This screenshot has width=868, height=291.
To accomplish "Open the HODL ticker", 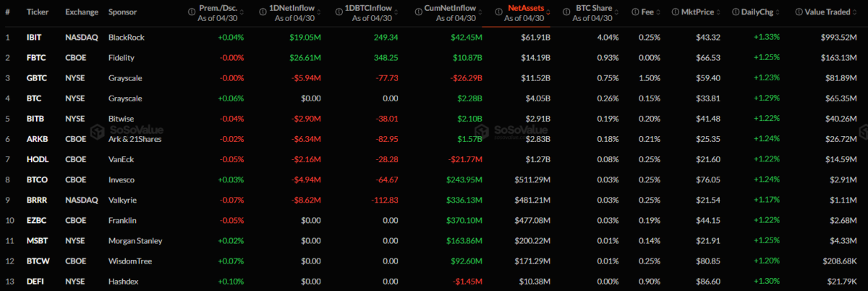I will (x=36, y=159).
